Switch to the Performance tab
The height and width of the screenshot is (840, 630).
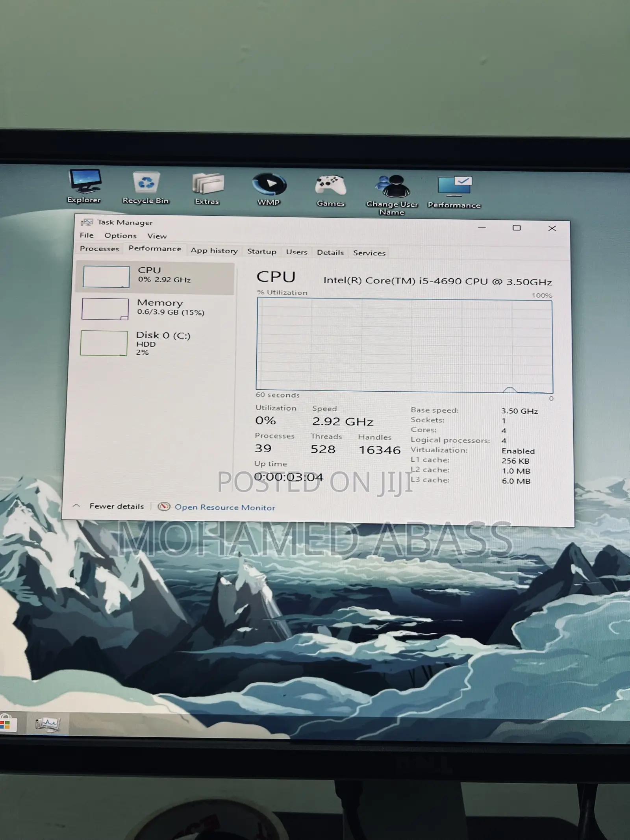coord(155,249)
